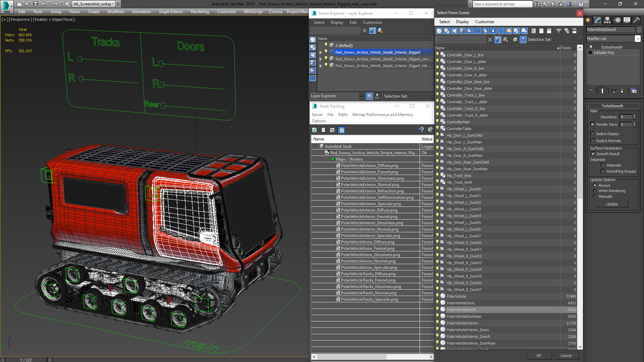Click the Undo arrow in quick access toolbar
The width and height of the screenshot is (644, 362).
click(x=44, y=4)
